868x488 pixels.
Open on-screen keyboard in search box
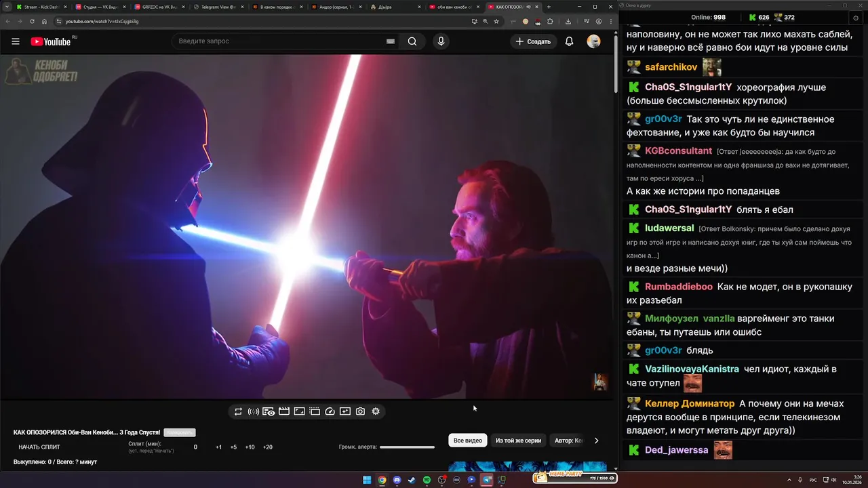coord(391,41)
